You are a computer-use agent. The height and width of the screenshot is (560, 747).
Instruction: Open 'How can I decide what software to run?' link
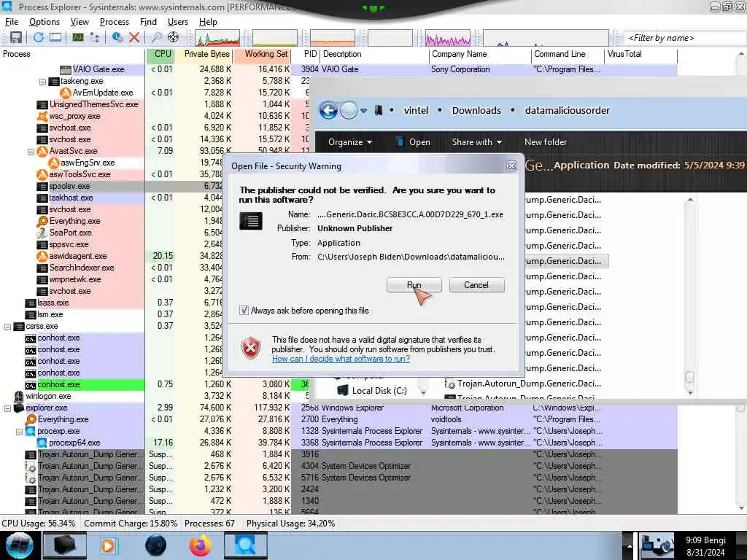click(x=341, y=359)
